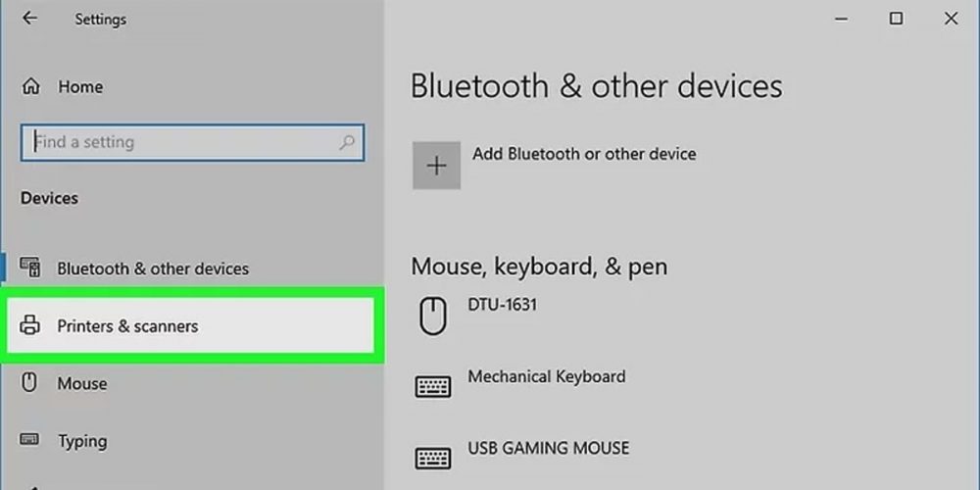Open the Typing settings page
Image resolution: width=980 pixels, height=490 pixels.
pyautogui.click(x=82, y=441)
